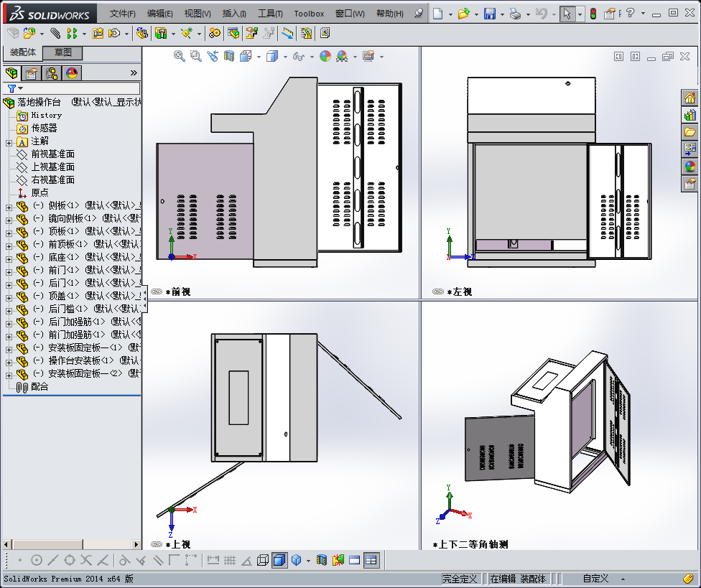Click the Zoom to Fit icon

tap(180, 56)
